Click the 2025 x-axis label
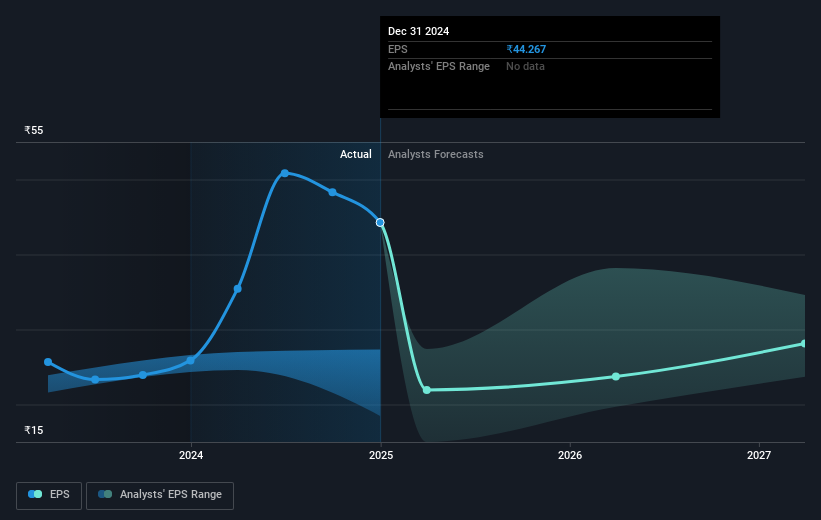 [381, 455]
